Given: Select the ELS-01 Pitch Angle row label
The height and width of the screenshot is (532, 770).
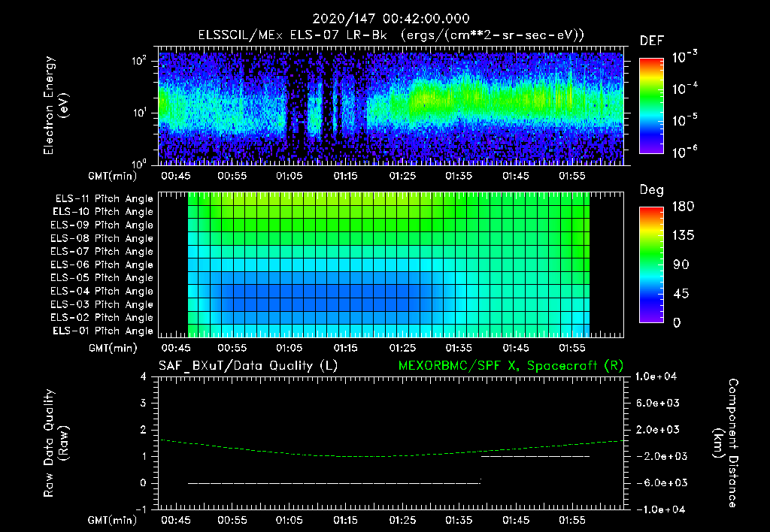Looking at the screenshot, I should (103, 331).
